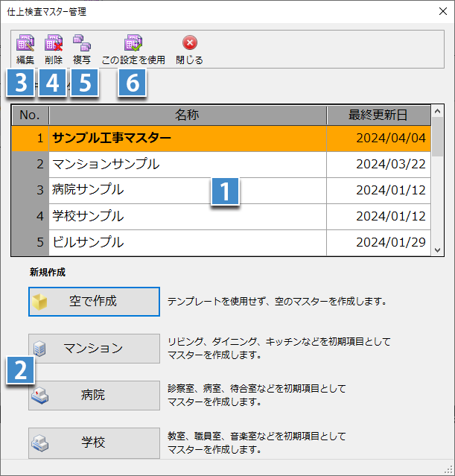Click the 学校 template button
Screen dimensions: 455x476
tap(94, 443)
